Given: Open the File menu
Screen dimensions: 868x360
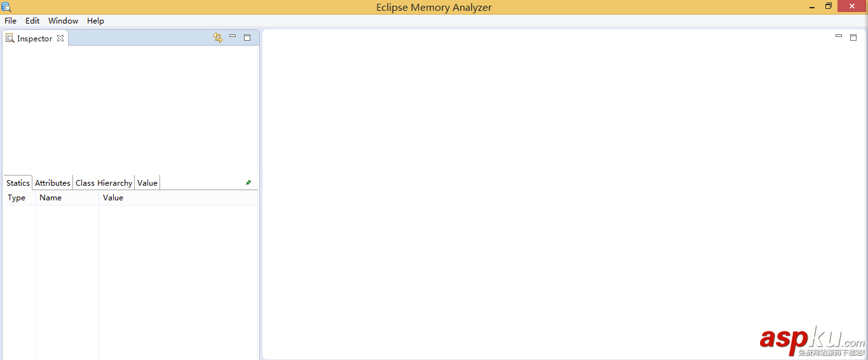Looking at the screenshot, I should tap(10, 20).
